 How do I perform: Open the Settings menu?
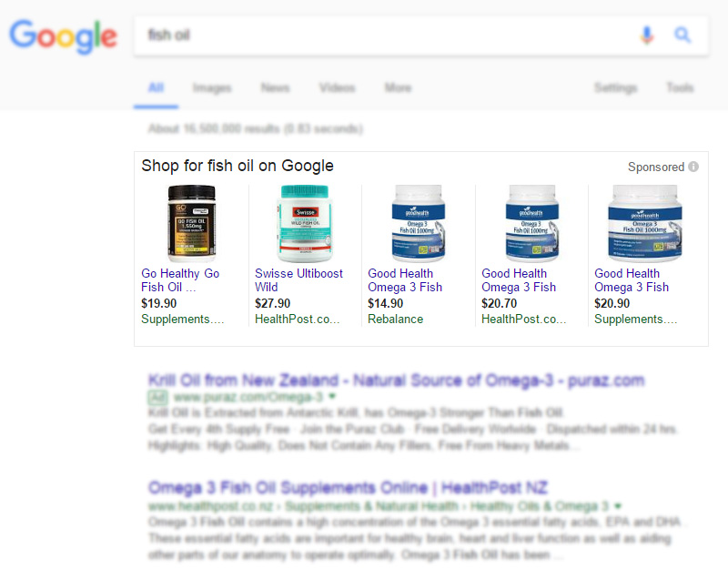[x=615, y=88]
